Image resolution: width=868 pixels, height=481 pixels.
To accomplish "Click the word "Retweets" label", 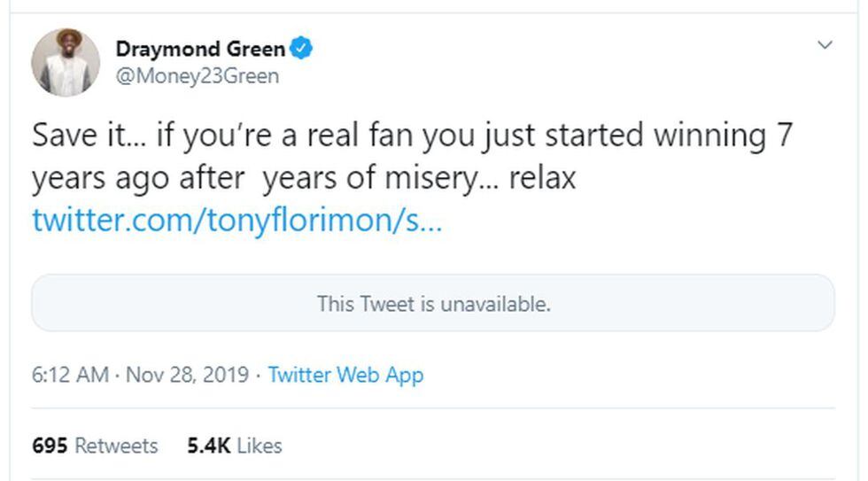I will 116,446.
